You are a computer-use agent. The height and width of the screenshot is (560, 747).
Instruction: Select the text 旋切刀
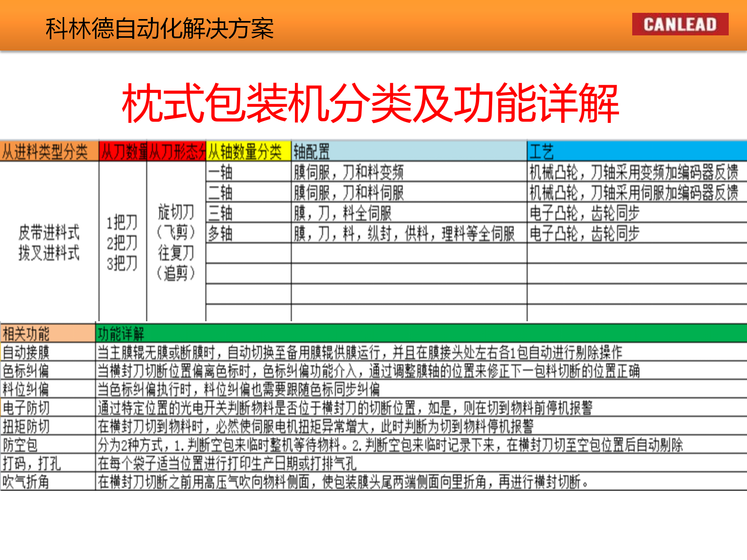(176, 212)
